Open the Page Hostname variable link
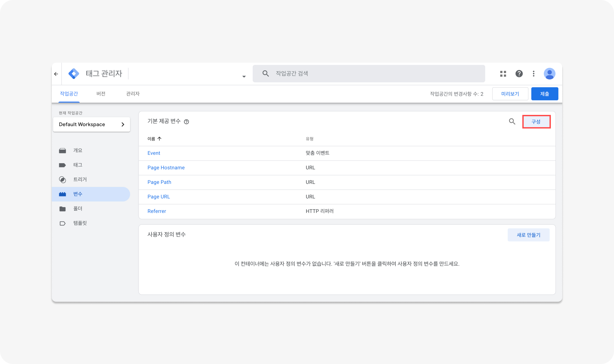Viewport: 614px width, 364px height. pyautogui.click(x=166, y=168)
